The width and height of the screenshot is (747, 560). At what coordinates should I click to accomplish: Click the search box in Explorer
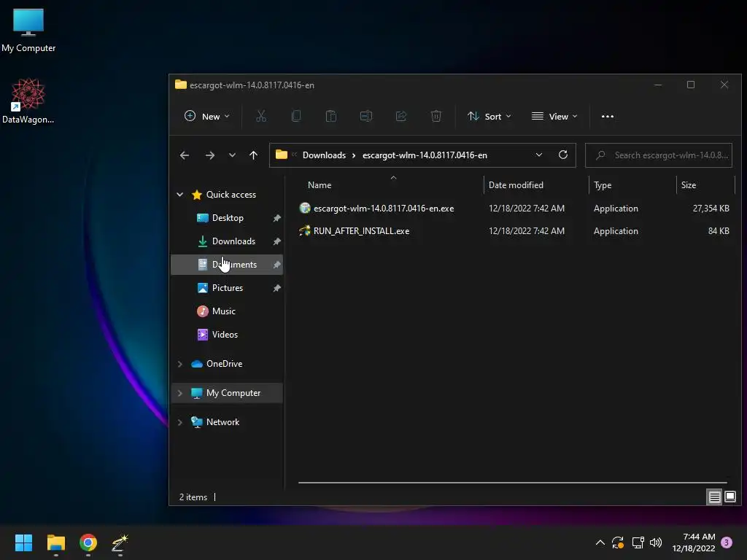(659, 155)
